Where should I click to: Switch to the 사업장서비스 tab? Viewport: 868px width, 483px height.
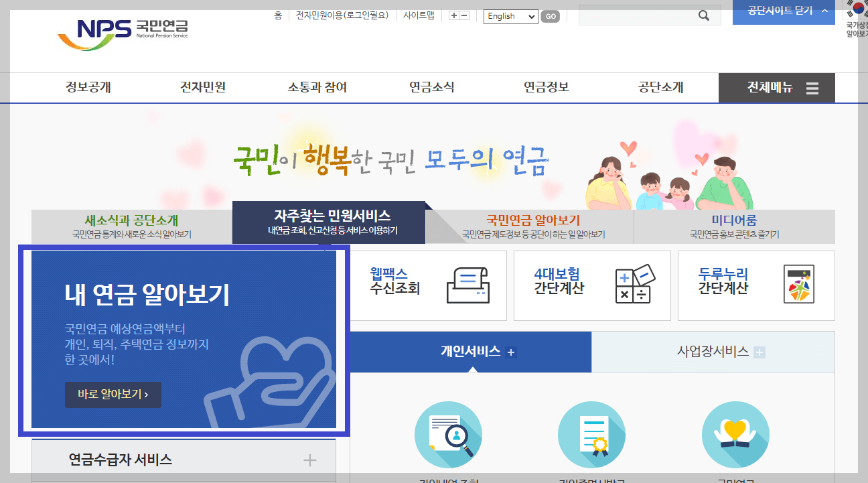point(713,352)
